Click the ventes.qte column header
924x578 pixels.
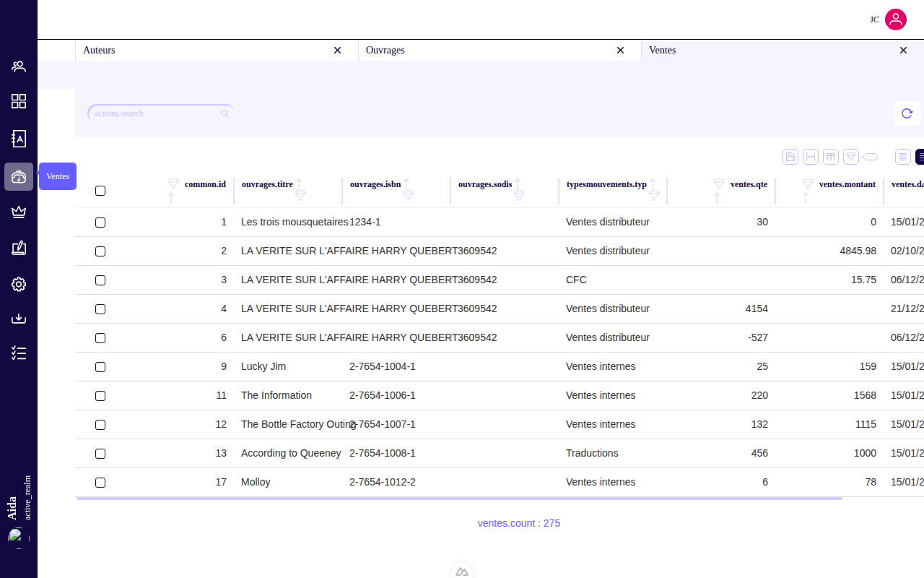pyautogui.click(x=749, y=184)
